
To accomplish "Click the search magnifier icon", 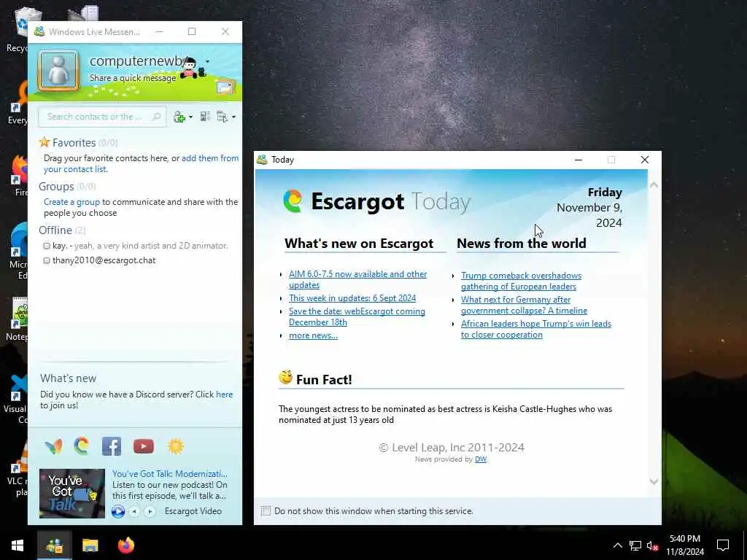I will pos(156,117).
